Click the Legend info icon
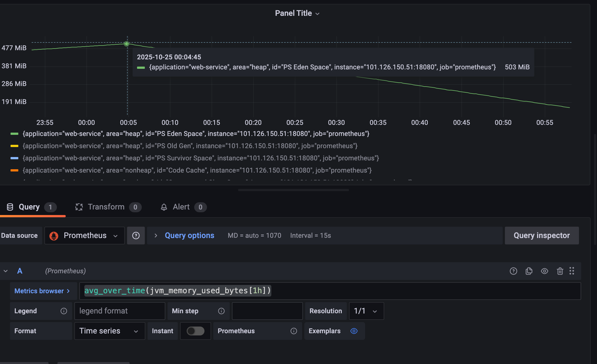 click(x=64, y=311)
